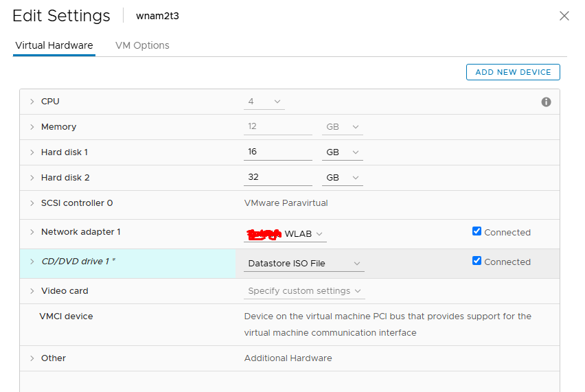Toggle CD/DVD drive Connected checkbox
Viewport: 585px width, 392px height.
(477, 261)
